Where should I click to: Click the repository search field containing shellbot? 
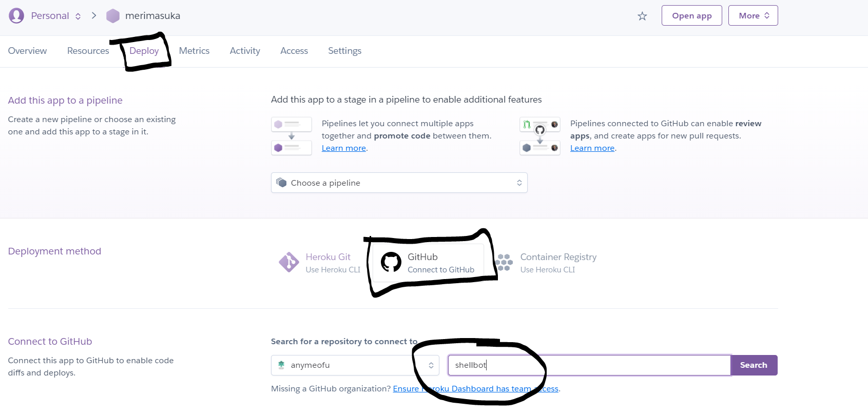(589, 365)
